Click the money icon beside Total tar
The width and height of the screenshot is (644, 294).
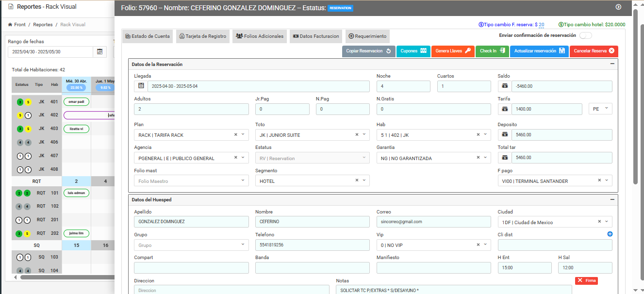point(505,158)
